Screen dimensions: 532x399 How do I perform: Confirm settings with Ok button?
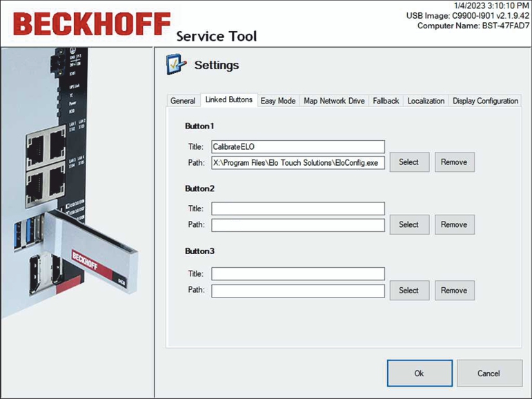click(x=420, y=373)
